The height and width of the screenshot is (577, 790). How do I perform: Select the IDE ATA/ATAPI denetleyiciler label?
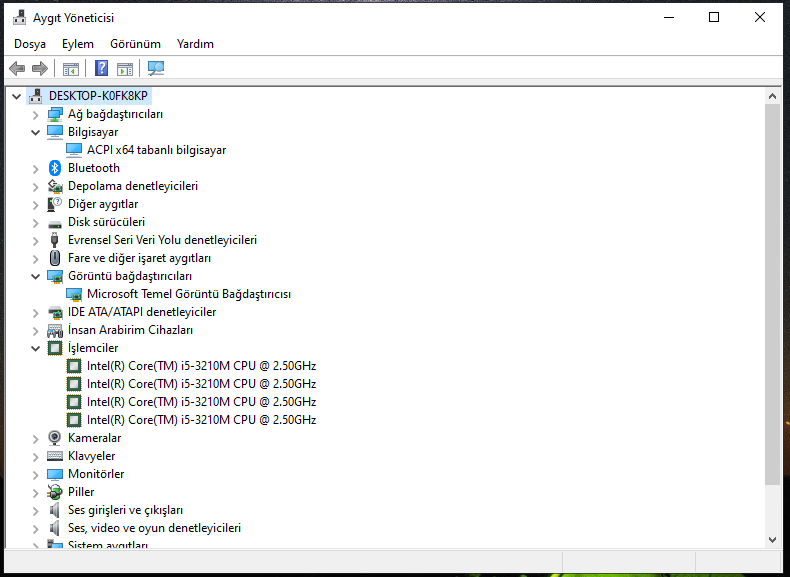coord(142,312)
